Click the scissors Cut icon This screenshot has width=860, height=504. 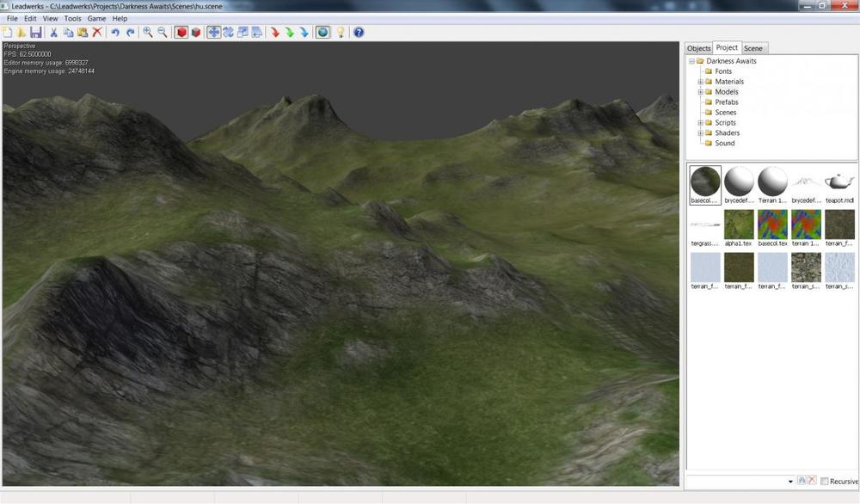coord(53,33)
